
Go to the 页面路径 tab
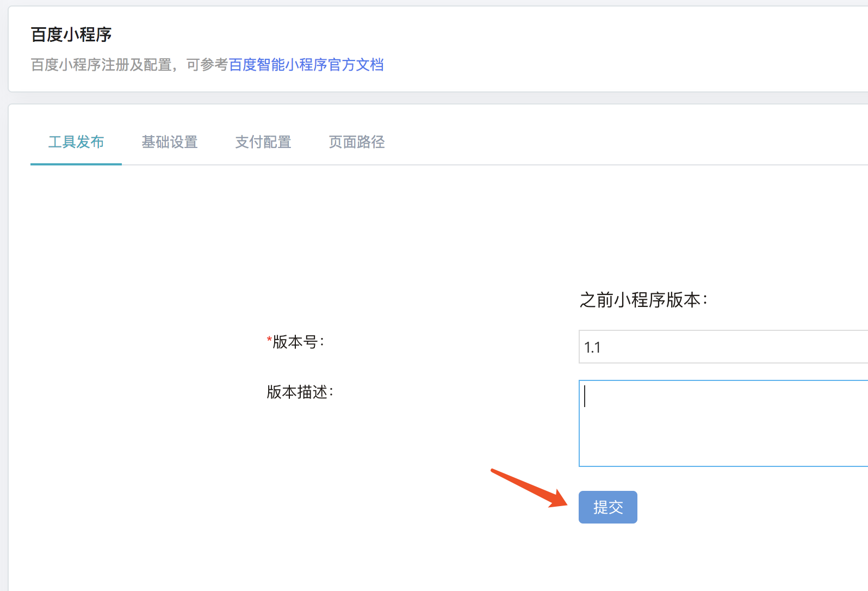click(357, 142)
